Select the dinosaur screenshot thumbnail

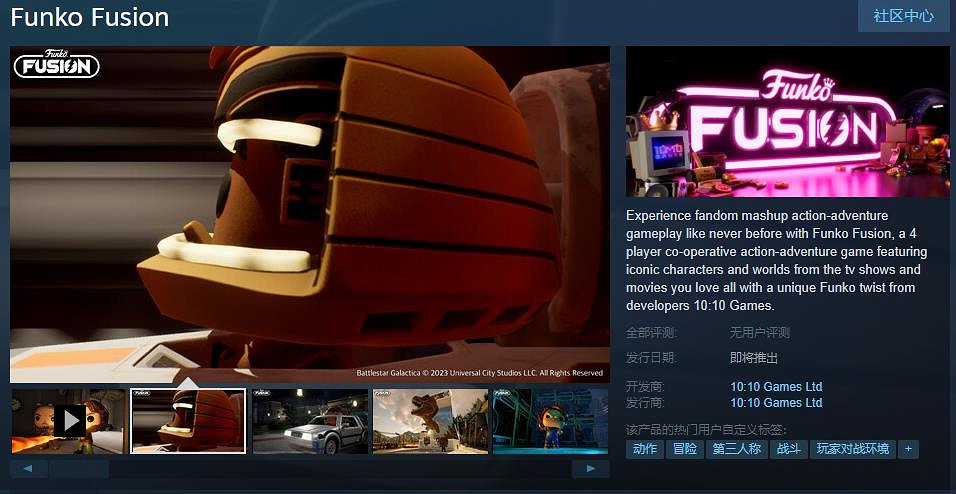point(430,421)
